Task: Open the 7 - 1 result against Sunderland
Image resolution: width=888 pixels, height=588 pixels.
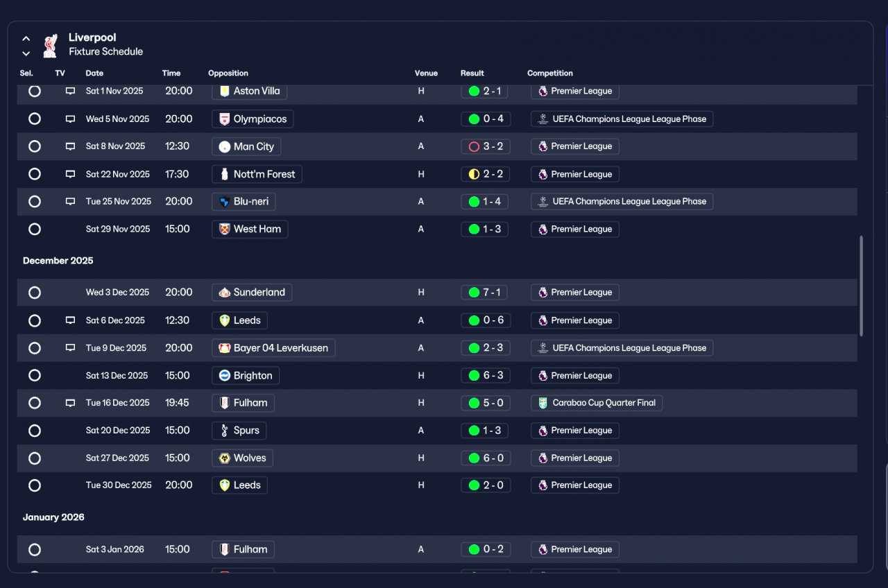Action: coord(484,293)
